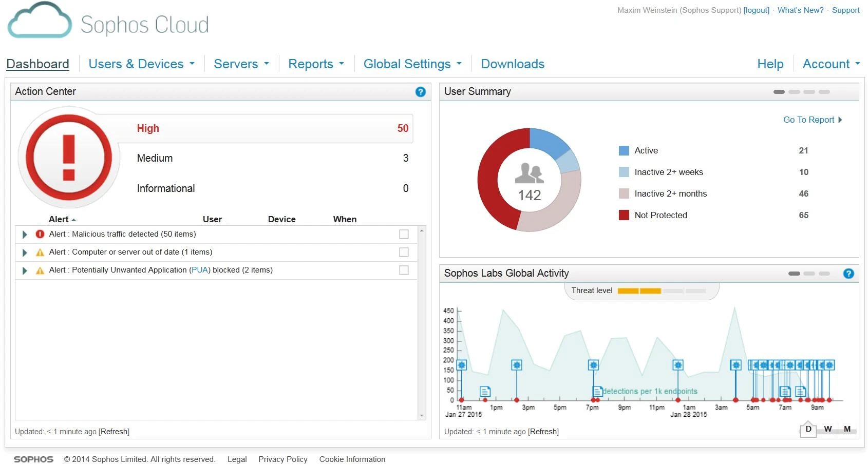Click first page dot in Sophos Labs header
This screenshot has height=465, width=868.
point(794,274)
